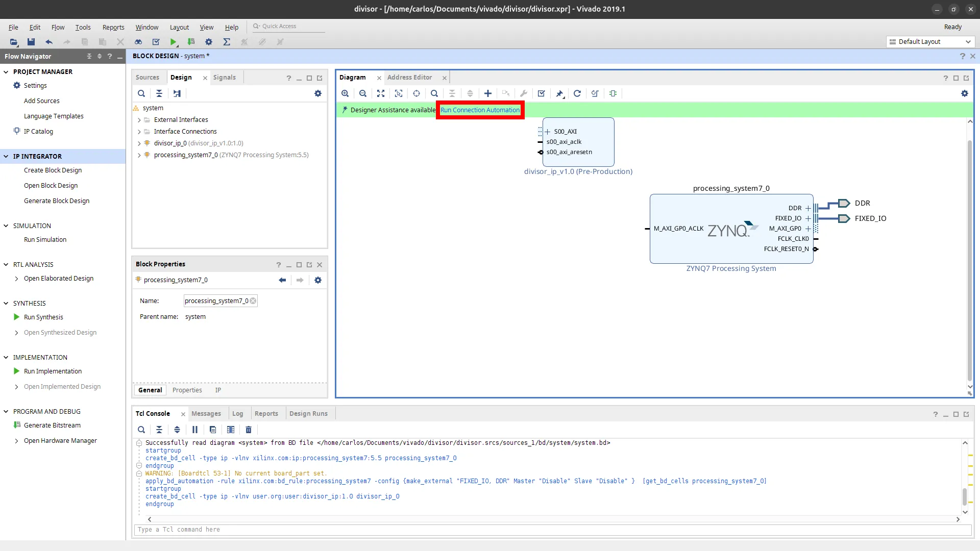Screen dimensions: 980x551
Task: Pause Tcl Console output
Action: coord(195,430)
